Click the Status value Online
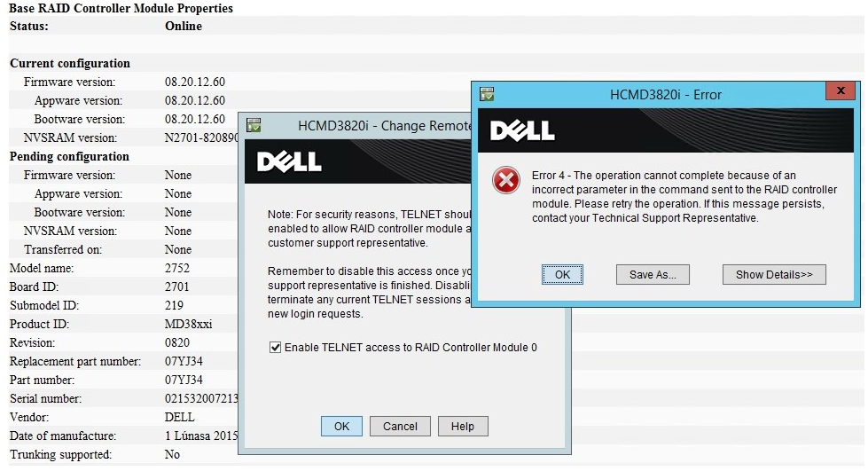This screenshot has height=471, width=868. coord(184,26)
